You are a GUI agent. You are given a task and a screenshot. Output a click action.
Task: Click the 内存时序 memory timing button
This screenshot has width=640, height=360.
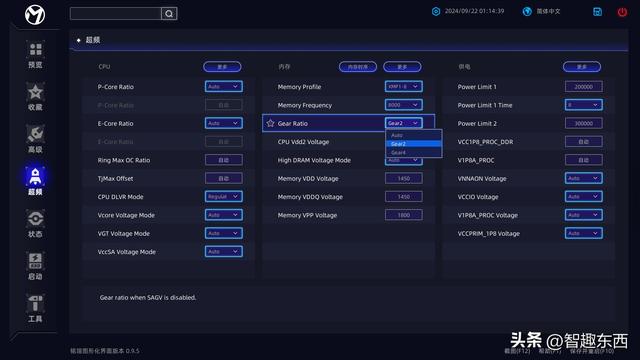point(358,67)
